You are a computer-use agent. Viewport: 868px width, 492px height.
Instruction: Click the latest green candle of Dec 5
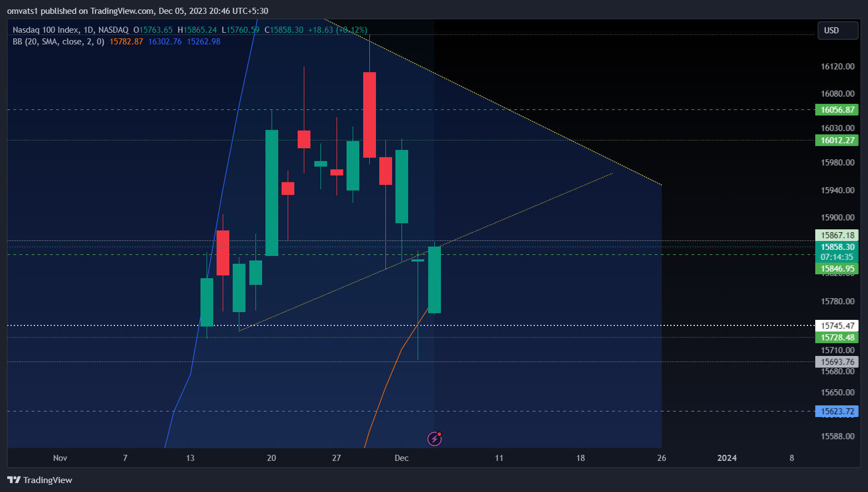coord(434,280)
